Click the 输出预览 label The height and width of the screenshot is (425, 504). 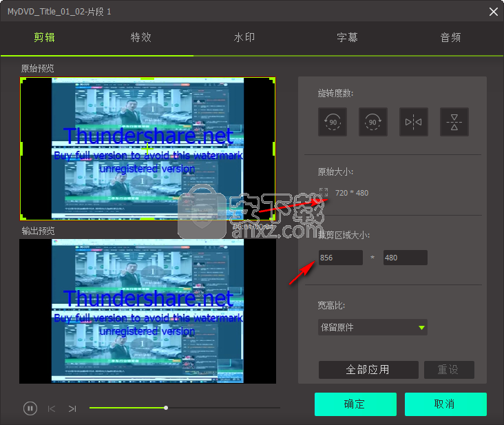38,231
